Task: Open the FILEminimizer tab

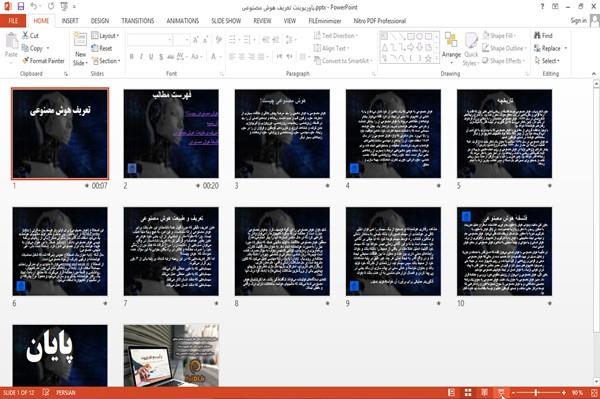Action: (325, 21)
